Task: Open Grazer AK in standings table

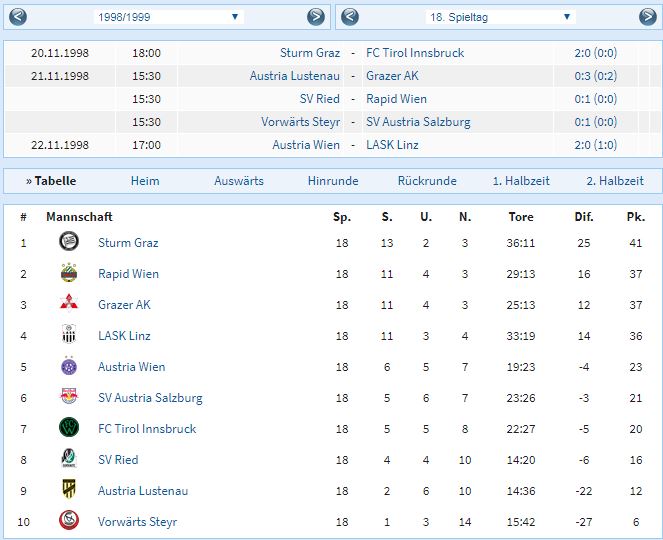Action: coord(124,305)
